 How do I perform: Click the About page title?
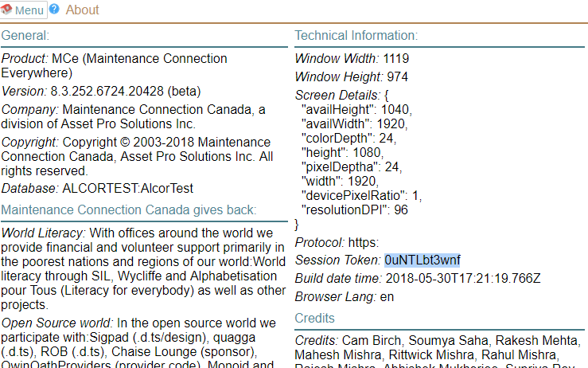tap(82, 10)
